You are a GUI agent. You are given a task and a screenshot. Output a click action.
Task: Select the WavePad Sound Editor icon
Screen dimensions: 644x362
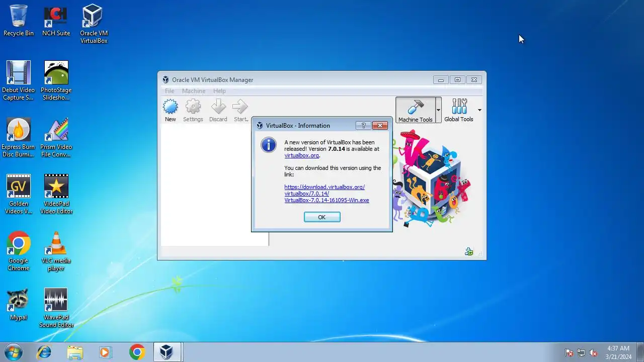coord(56,308)
